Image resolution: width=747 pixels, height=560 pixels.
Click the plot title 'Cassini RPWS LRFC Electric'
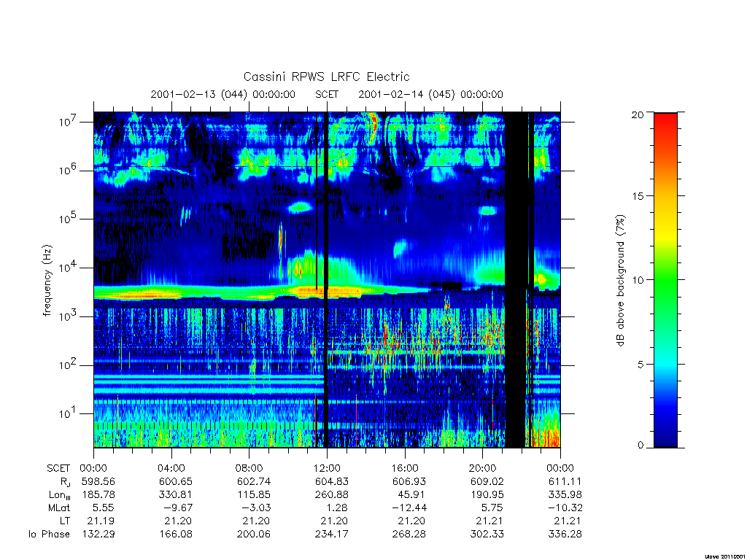326,77
